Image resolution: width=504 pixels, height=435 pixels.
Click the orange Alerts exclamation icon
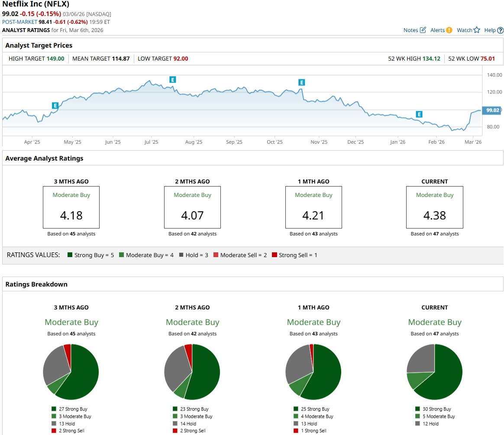click(x=449, y=30)
